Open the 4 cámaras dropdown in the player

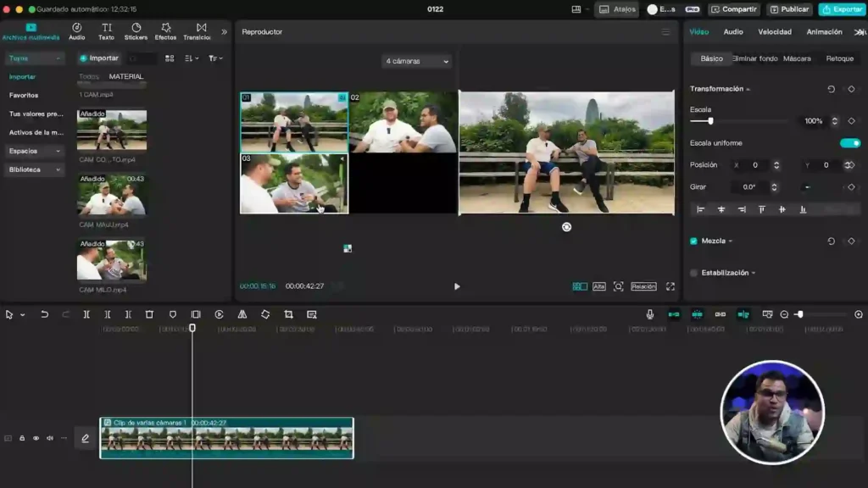coord(415,60)
